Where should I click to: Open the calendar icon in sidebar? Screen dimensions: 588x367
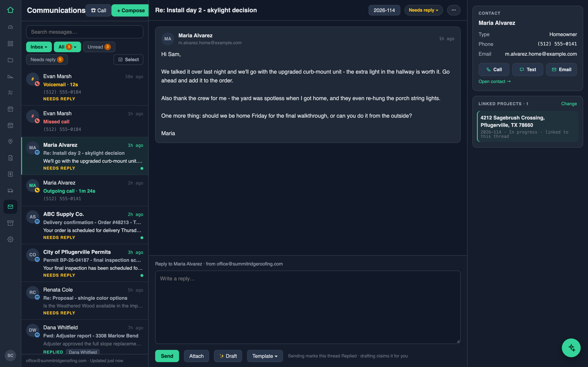tap(10, 109)
